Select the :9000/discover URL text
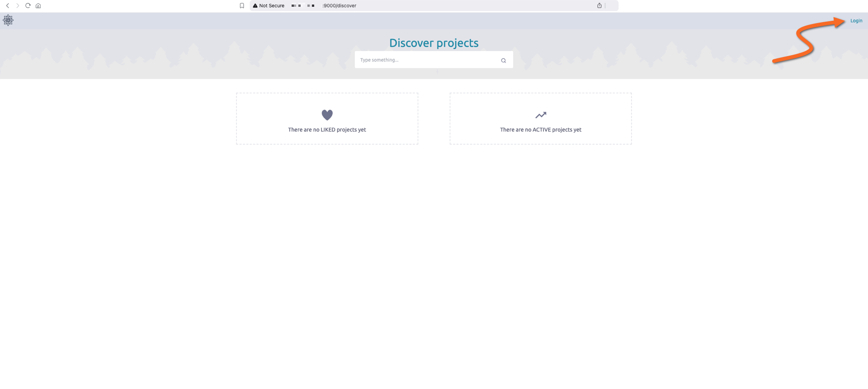The image size is (868, 389). pyautogui.click(x=339, y=6)
